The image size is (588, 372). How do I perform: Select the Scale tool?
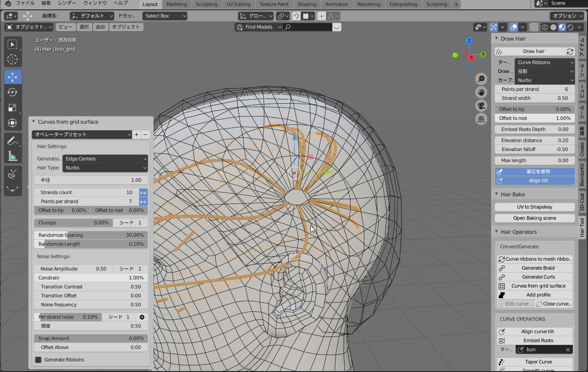(x=12, y=108)
